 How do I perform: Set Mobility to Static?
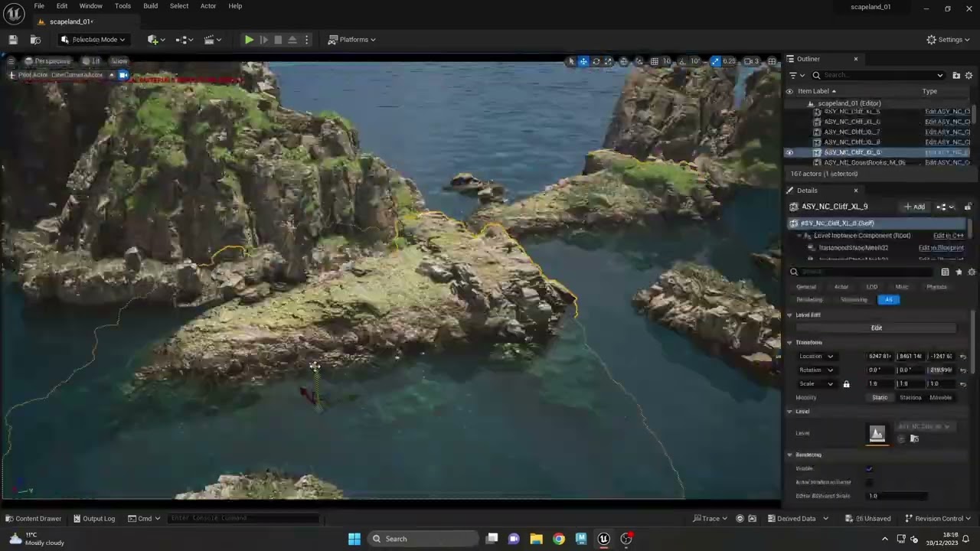880,398
